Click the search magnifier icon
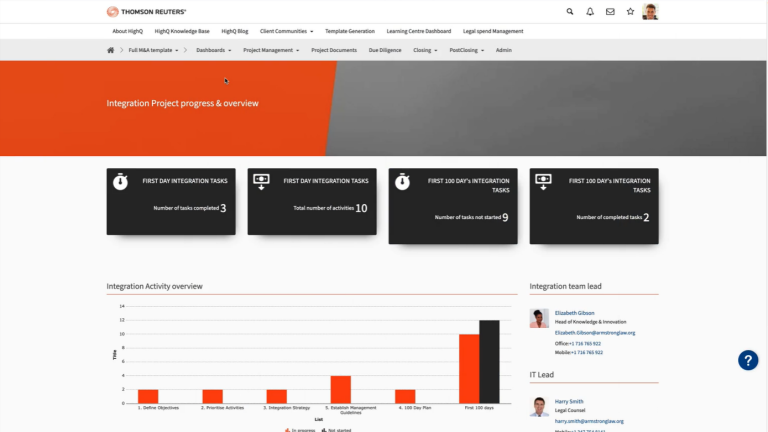Image resolution: width=768 pixels, height=432 pixels. pyautogui.click(x=570, y=12)
